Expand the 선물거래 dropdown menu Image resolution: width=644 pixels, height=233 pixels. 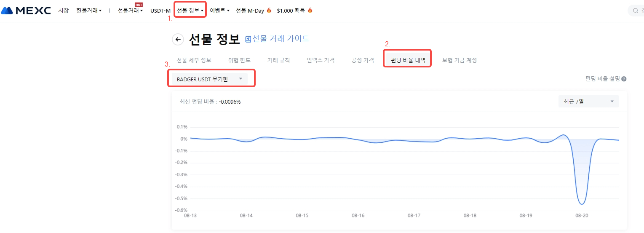point(130,11)
